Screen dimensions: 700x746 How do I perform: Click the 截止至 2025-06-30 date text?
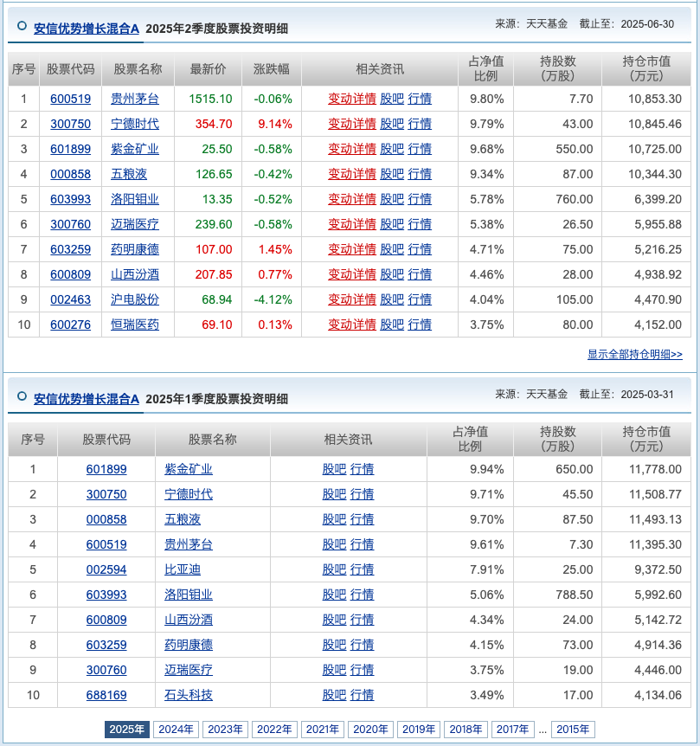pyautogui.click(x=626, y=24)
